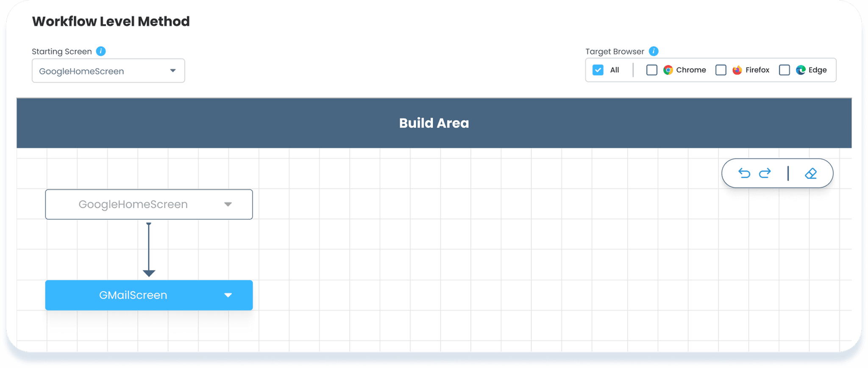
Task: Click the Workflow Level Method title
Action: coord(111,21)
